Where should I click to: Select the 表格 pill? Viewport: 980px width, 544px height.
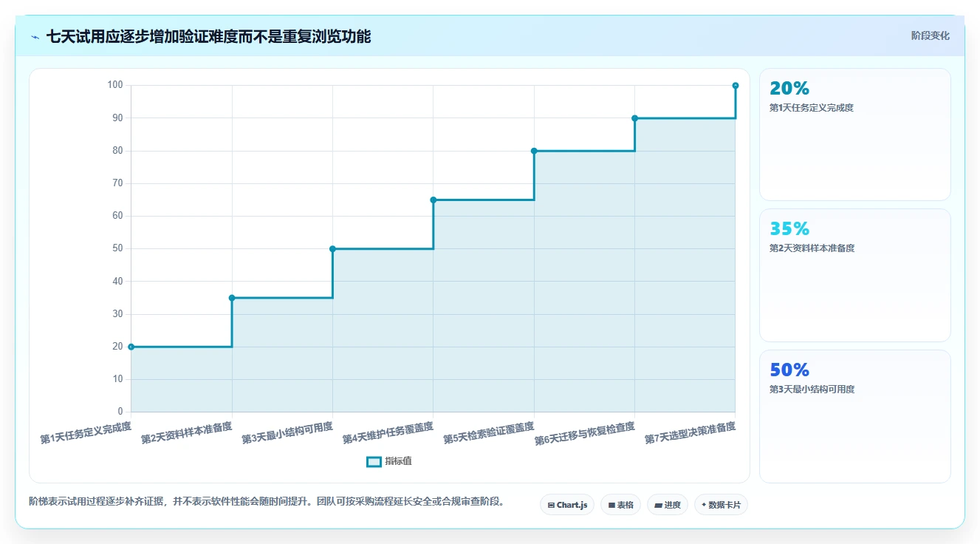(621, 505)
